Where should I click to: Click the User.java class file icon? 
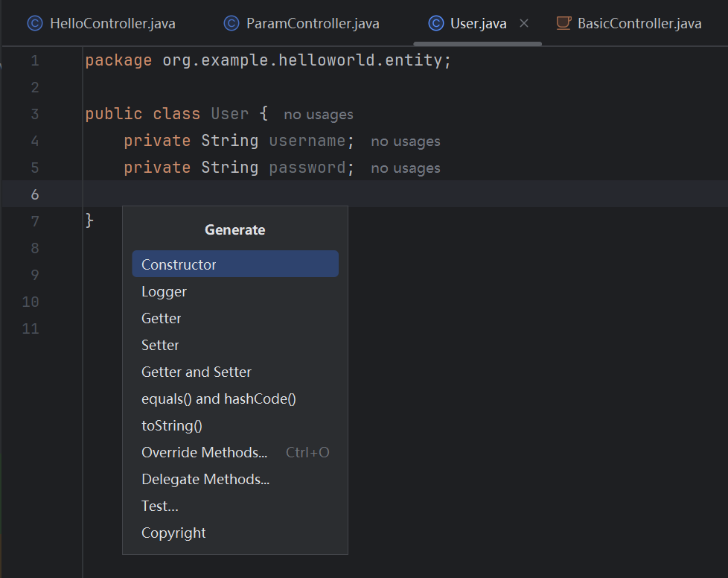(x=436, y=24)
